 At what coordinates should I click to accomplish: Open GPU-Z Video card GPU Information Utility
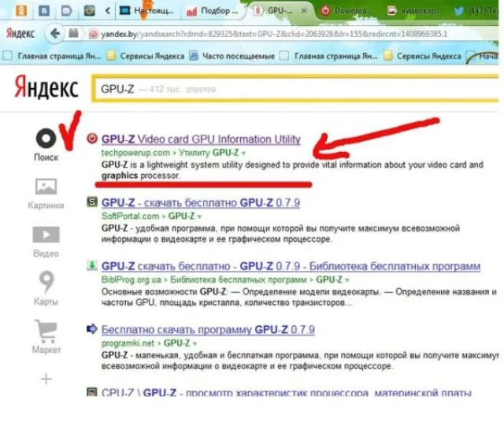tap(201, 139)
